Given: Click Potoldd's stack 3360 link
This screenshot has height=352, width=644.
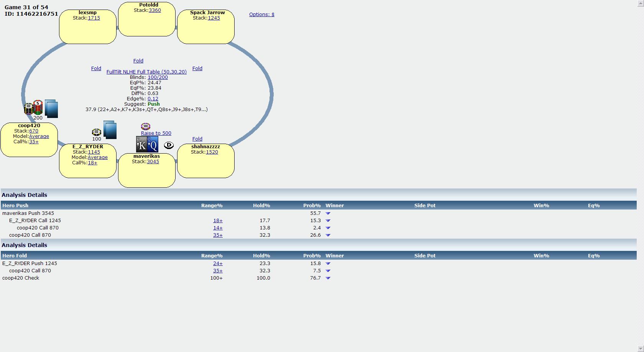Looking at the screenshot, I should coord(155,10).
